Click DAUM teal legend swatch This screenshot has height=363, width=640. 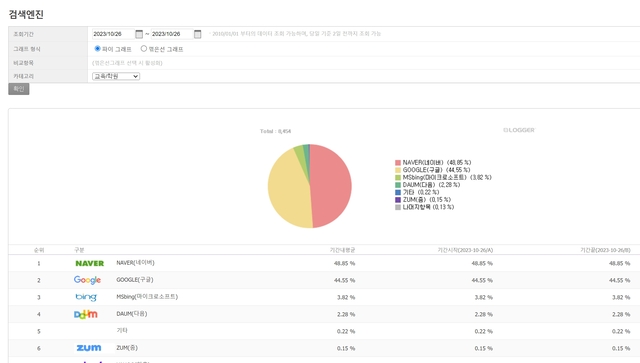click(398, 185)
